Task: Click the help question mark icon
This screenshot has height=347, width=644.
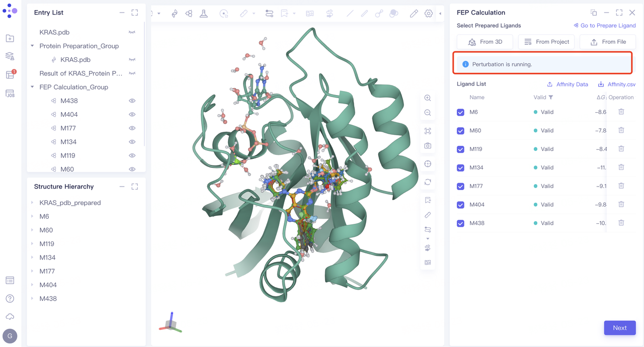Action: tap(10, 299)
